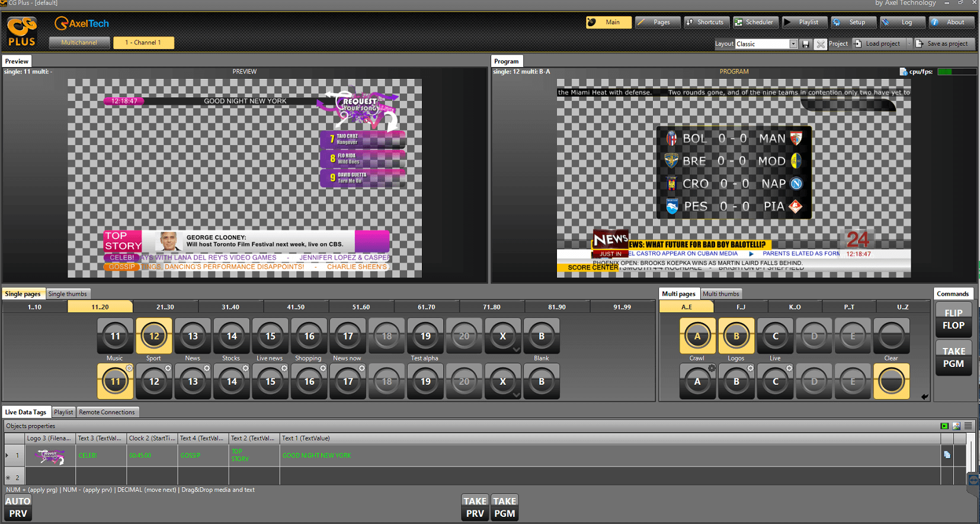
Task: Open settings gear on multi page B
Action: (750, 368)
